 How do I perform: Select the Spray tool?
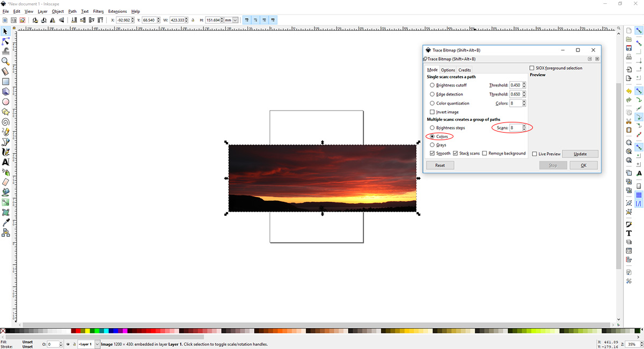tap(5, 172)
